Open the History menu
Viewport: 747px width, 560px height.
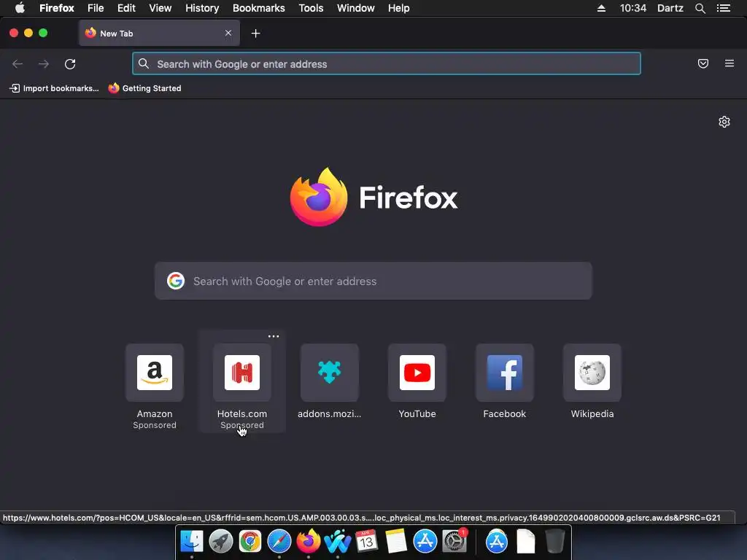click(202, 8)
